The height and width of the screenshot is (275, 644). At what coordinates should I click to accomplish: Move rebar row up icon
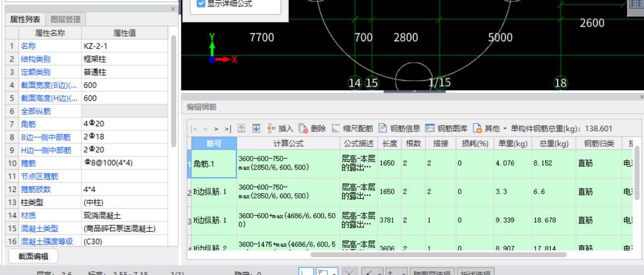241,128
